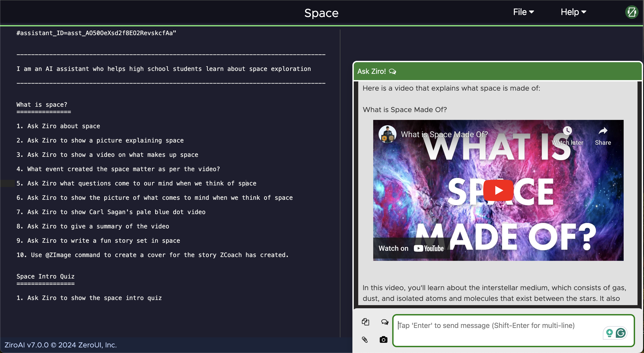The width and height of the screenshot is (644, 353).
Task: Click Watch on YouTube link
Action: (x=411, y=248)
